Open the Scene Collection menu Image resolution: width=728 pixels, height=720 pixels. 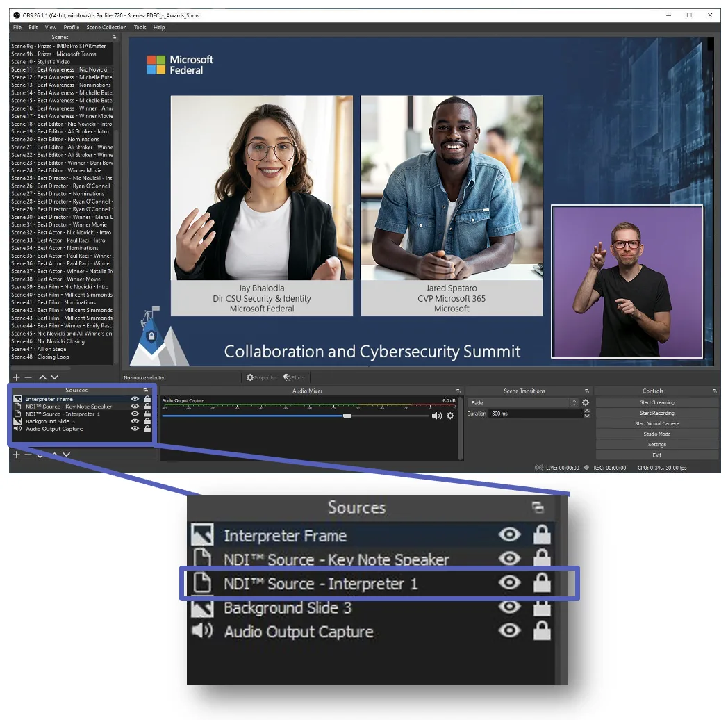point(106,27)
